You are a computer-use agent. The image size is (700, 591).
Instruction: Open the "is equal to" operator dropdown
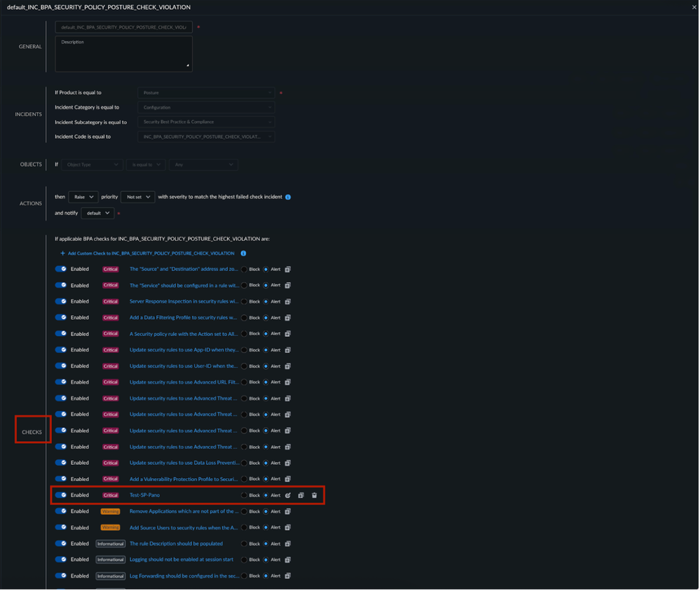(146, 165)
